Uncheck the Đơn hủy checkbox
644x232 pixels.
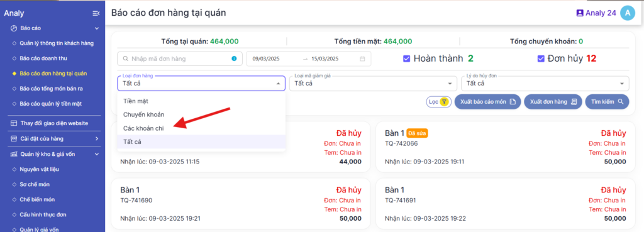tap(541, 58)
